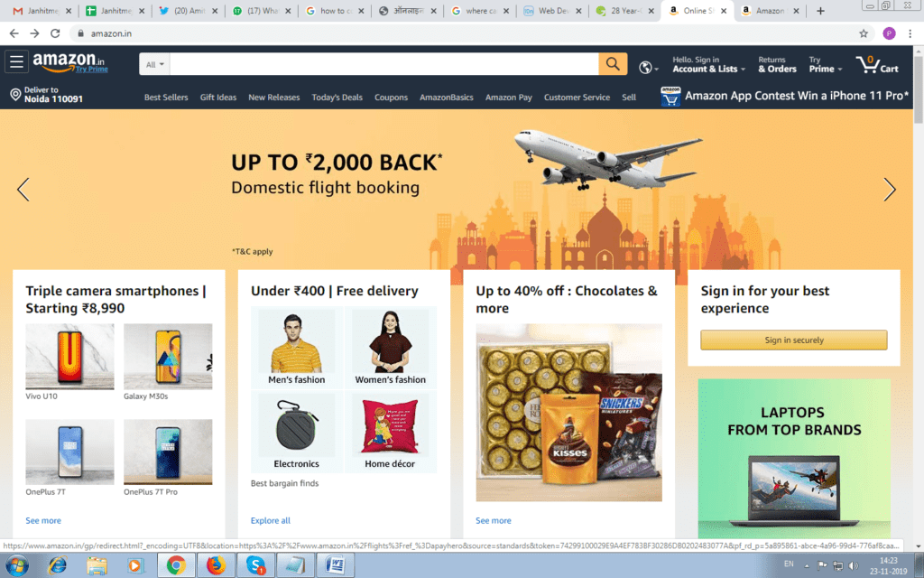924x578 pixels.
Task: Show previous banner with left arrow
Action: click(x=23, y=190)
